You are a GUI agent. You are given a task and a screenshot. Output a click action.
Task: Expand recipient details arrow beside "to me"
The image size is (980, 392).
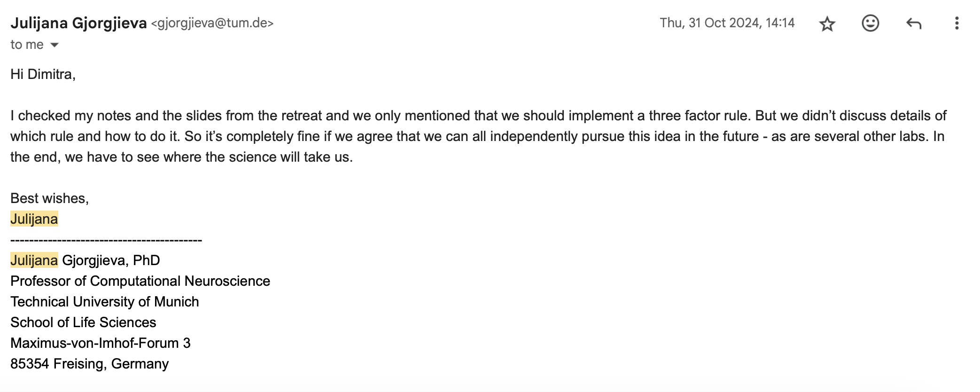tap(54, 45)
